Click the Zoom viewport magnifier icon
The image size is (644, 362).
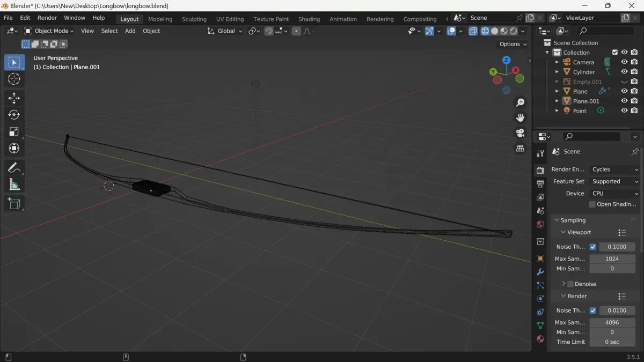click(520, 102)
